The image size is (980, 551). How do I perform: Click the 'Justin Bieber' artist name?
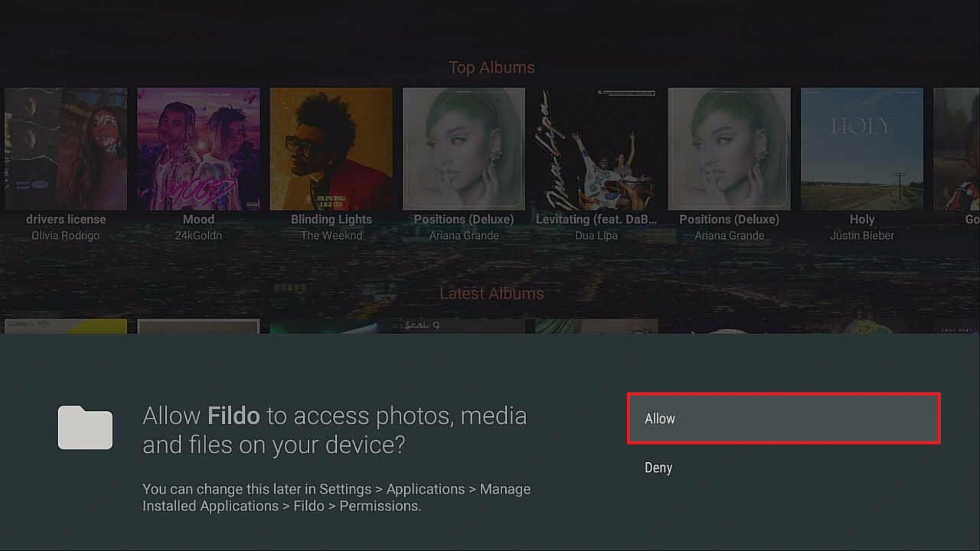tap(862, 236)
